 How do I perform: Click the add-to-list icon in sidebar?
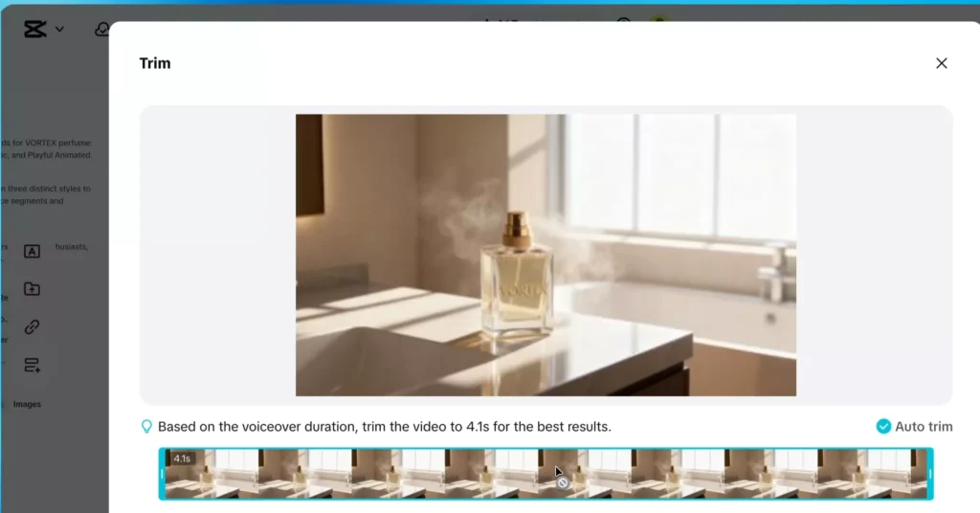(x=32, y=365)
